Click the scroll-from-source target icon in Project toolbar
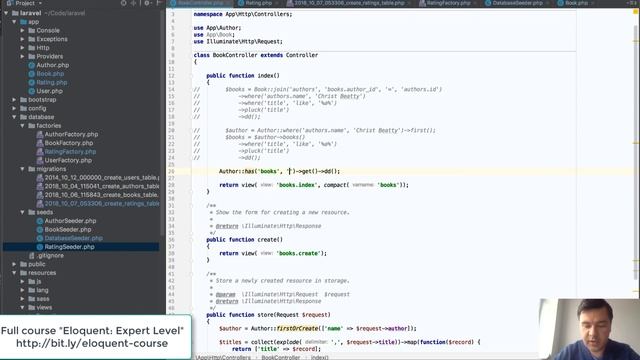Image resolution: width=640 pixels, height=360 pixels. 124,3
